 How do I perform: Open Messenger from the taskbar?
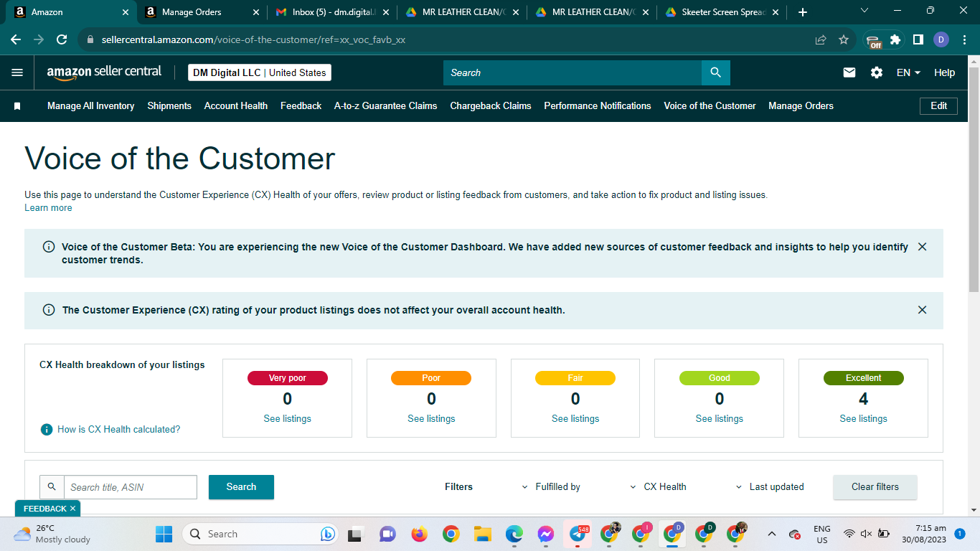tap(545, 534)
